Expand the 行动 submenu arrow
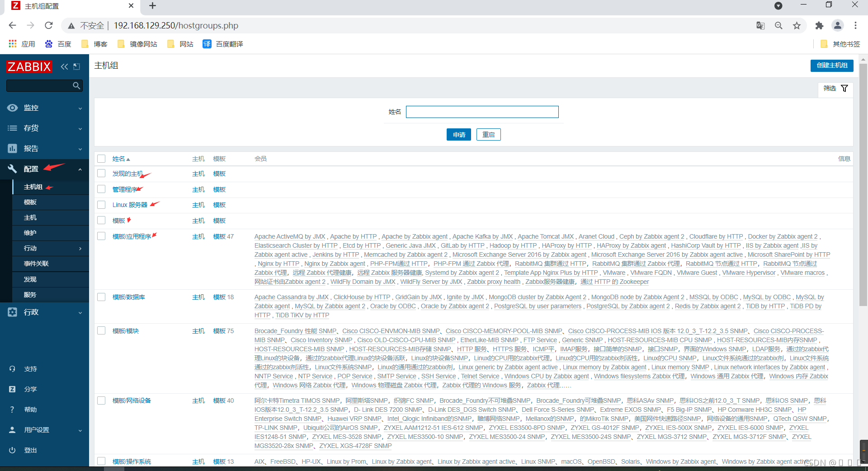This screenshot has width=868, height=471. pyautogui.click(x=80, y=249)
